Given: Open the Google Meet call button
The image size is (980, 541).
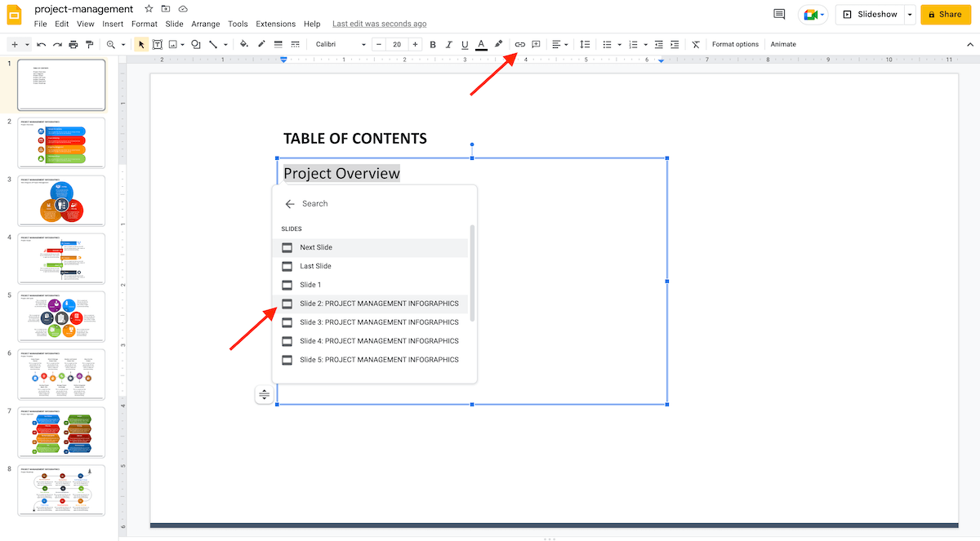Looking at the screenshot, I should pos(813,14).
